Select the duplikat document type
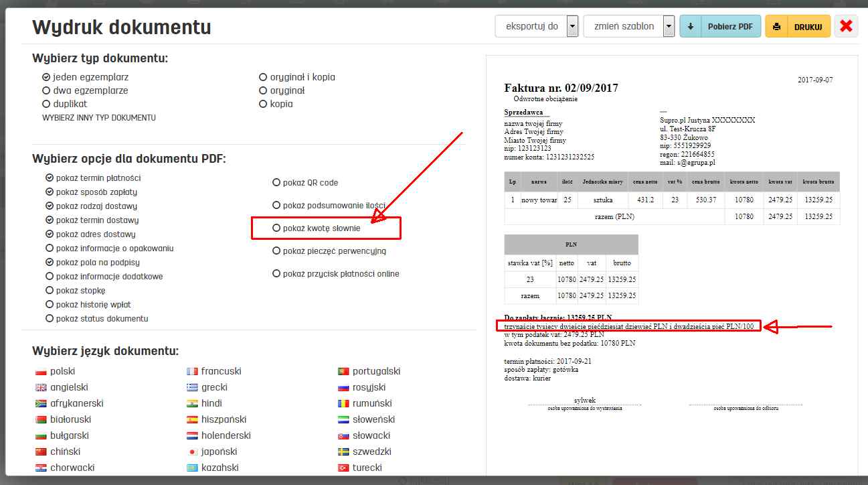 48,103
